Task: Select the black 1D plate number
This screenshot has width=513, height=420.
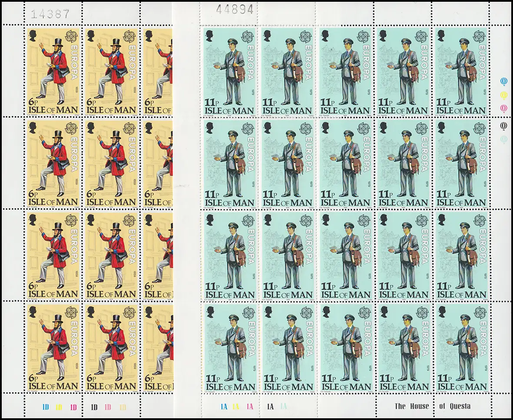Action: [94, 407]
